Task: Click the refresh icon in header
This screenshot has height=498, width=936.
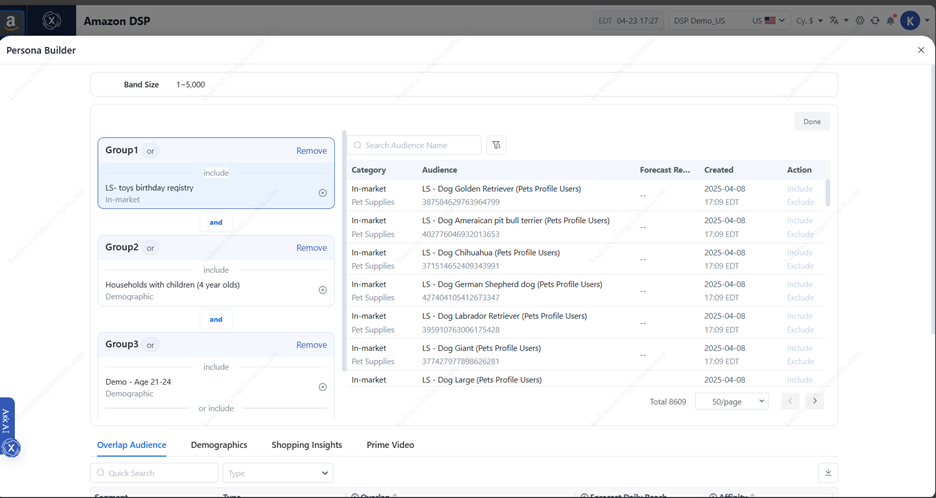Action: click(875, 20)
